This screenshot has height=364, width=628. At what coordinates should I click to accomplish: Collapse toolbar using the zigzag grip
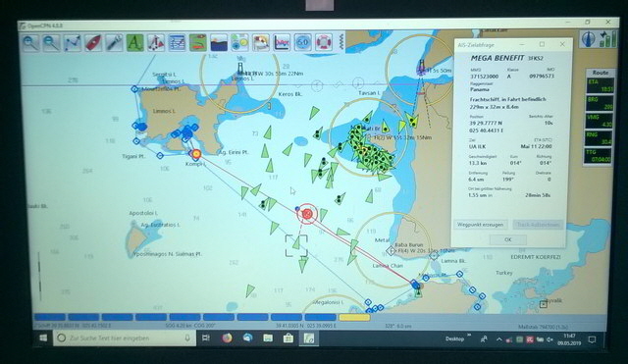pyautogui.click(x=340, y=42)
